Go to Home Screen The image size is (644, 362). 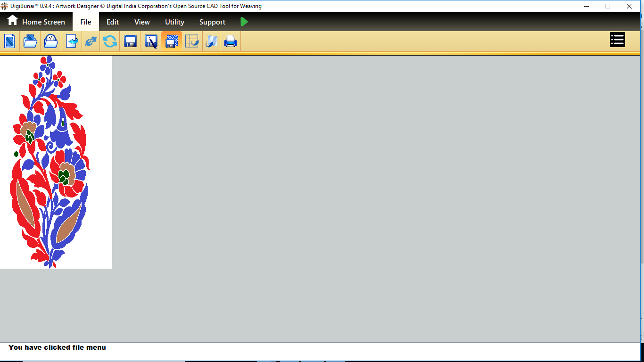point(36,22)
